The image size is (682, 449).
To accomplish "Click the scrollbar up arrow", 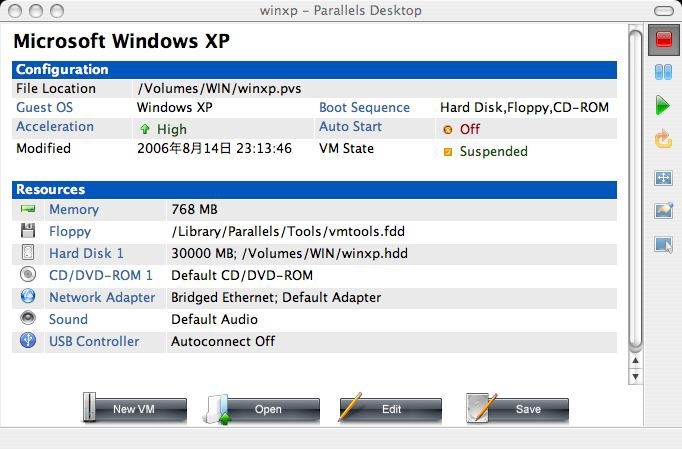I will click(635, 360).
